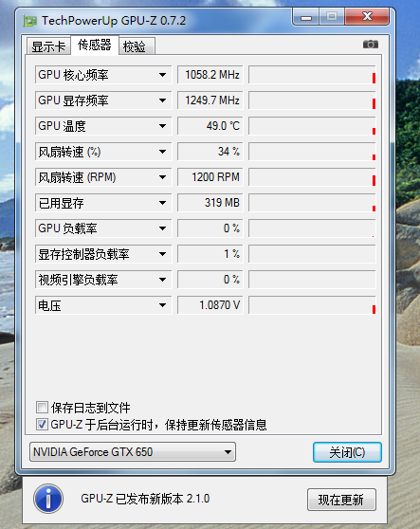This screenshot has width=420, height=529.
Task: Click the GPU 负载率 history graph
Action: pos(312,228)
